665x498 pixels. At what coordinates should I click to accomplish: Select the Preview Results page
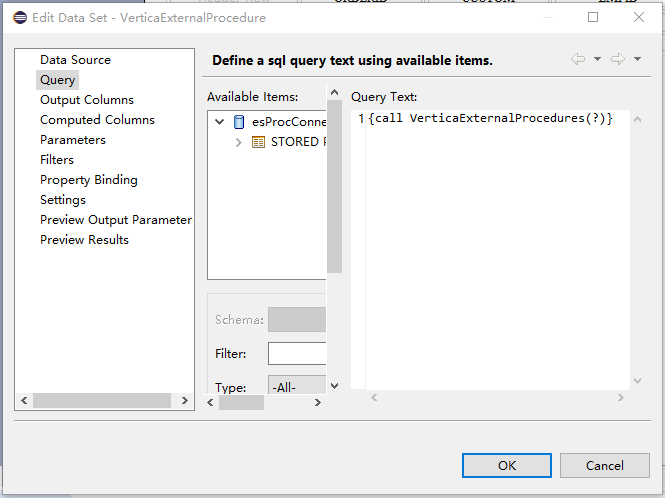tap(84, 240)
